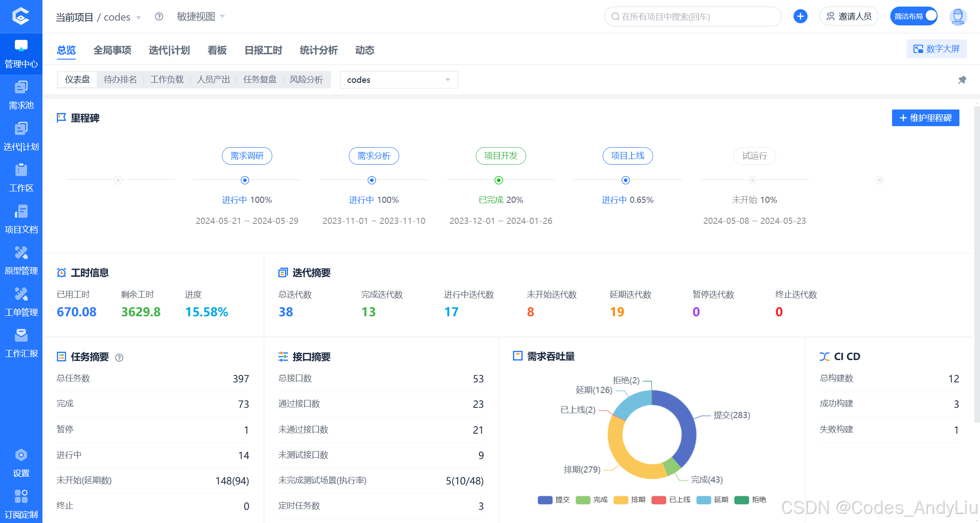Switch to the 统计分析 tab
Viewport: 980px width, 523px height.
[x=319, y=50]
